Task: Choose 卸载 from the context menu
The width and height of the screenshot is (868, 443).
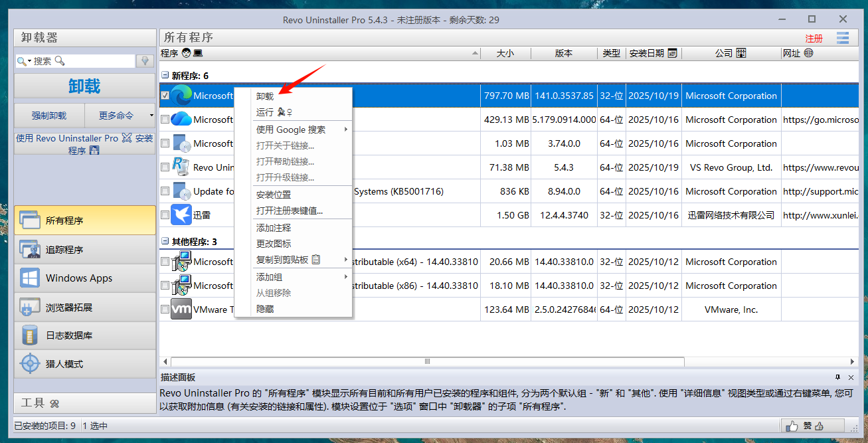Action: click(x=265, y=96)
